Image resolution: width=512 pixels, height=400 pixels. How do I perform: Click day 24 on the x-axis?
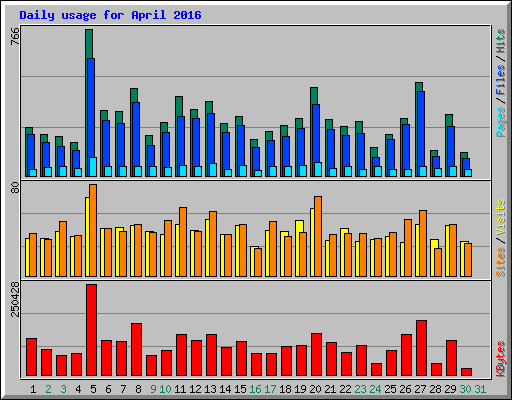[x=375, y=389]
